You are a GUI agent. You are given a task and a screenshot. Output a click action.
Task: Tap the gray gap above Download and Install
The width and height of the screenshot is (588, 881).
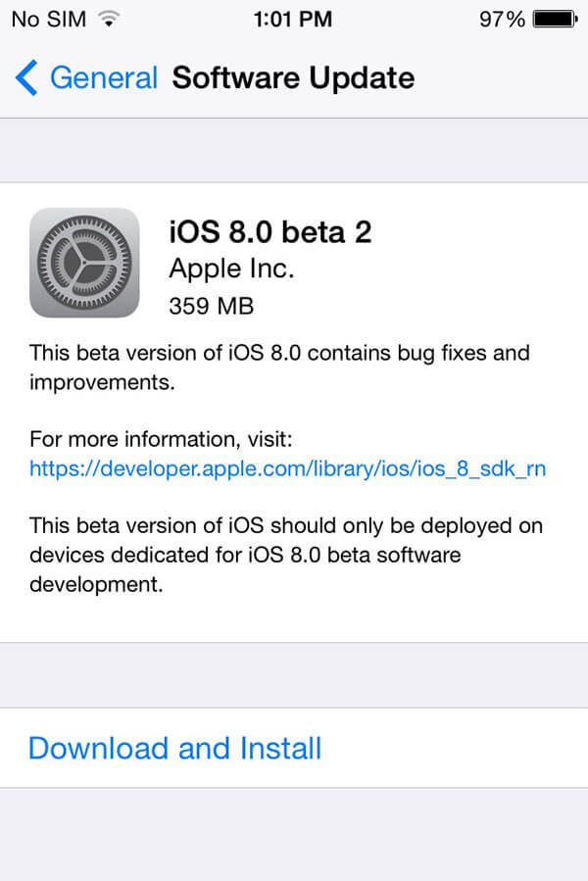pos(294,675)
